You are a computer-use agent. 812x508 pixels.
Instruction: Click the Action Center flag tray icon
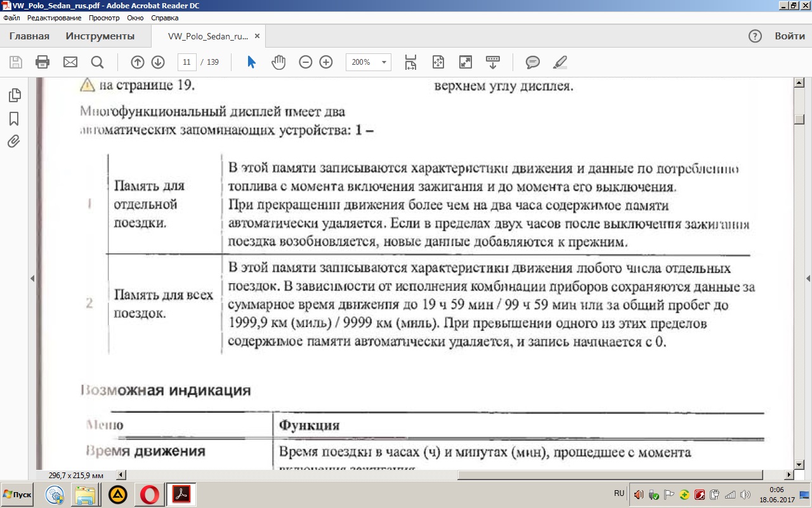[669, 495]
